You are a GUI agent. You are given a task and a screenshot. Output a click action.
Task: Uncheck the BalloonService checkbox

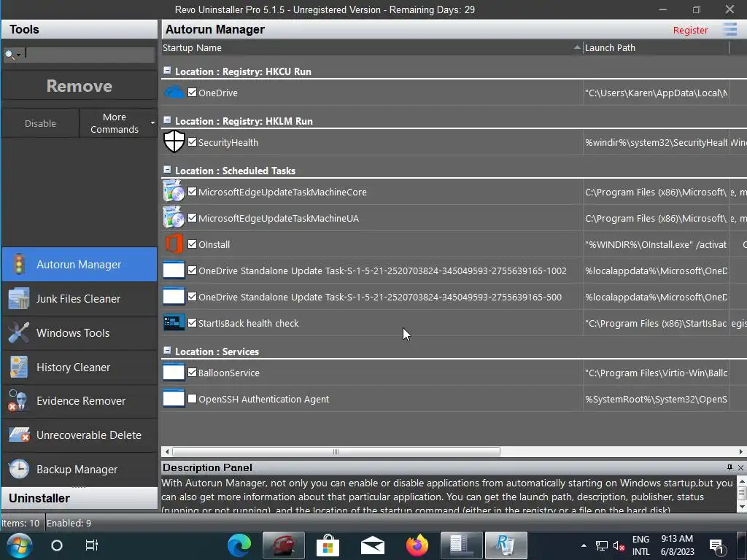192,373
